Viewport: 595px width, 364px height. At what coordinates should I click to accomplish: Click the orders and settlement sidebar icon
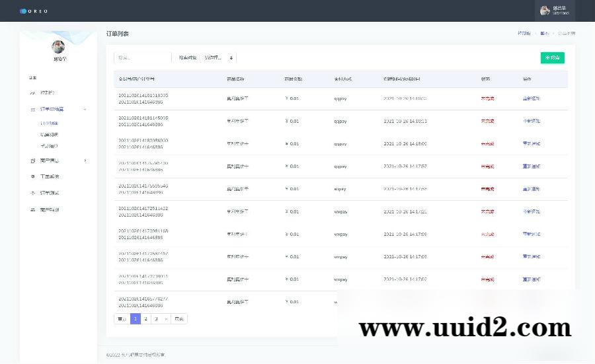(32, 110)
